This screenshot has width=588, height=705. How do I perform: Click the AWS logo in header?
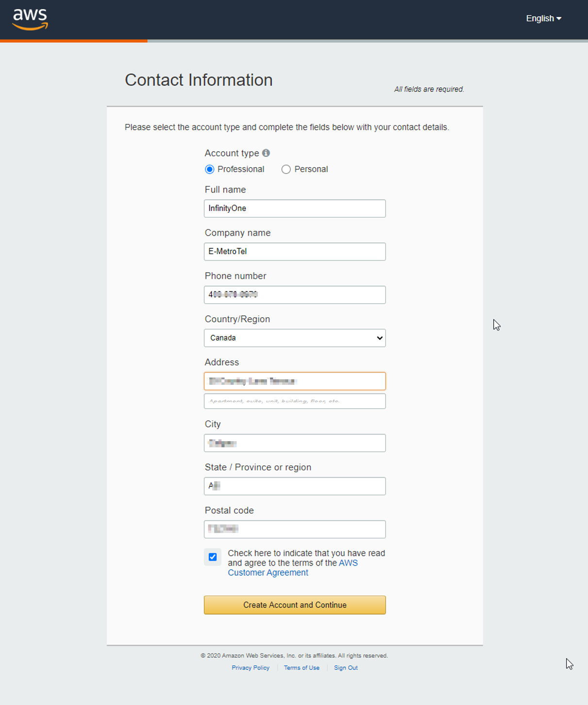tap(30, 19)
